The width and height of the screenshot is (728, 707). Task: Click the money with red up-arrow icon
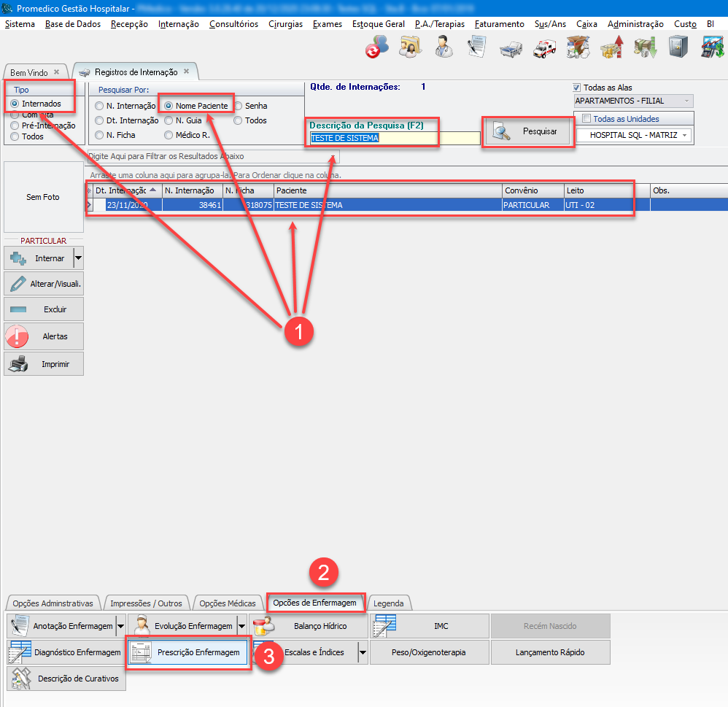click(x=611, y=49)
